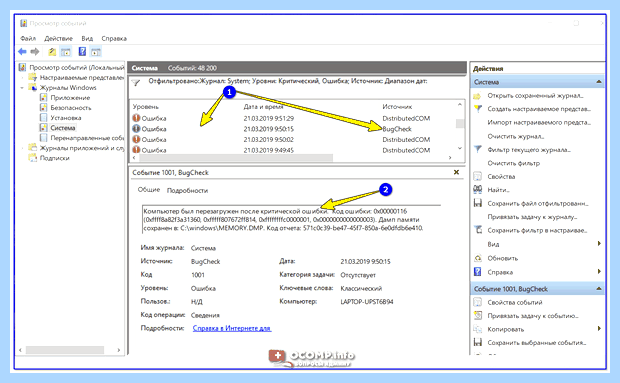
Task: Click the left tree pane horizontal scrollbar
Action: pos(65,350)
